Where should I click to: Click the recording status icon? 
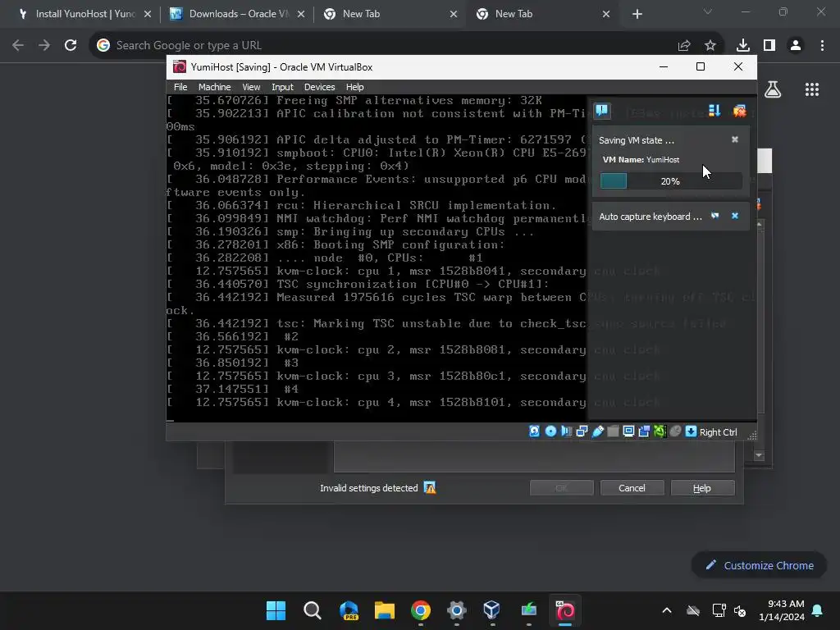[644, 431]
